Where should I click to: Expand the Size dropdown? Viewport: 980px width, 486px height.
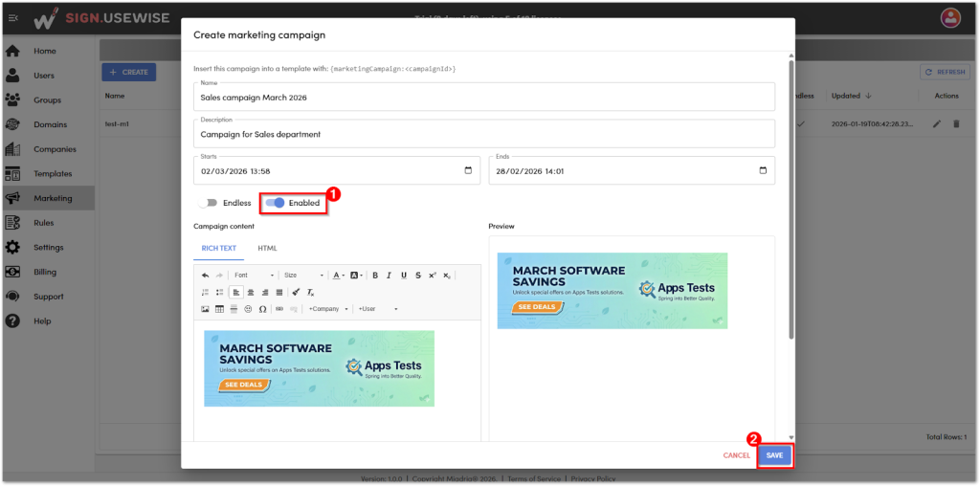(x=303, y=276)
